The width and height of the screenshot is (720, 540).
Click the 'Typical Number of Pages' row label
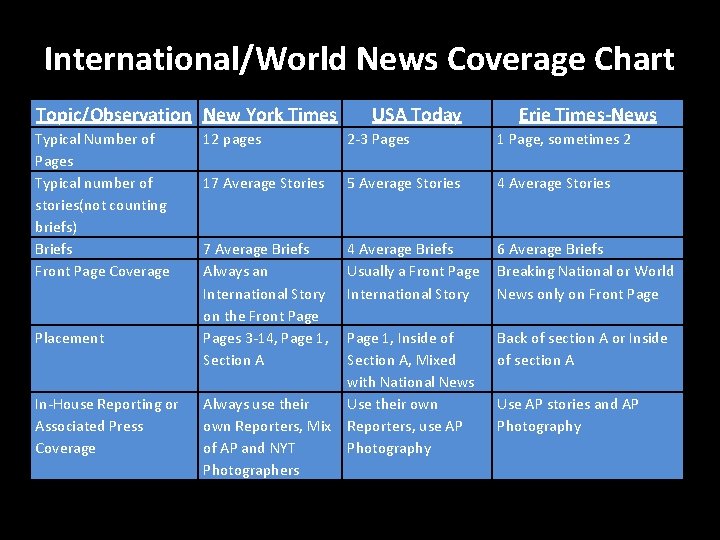point(114,150)
